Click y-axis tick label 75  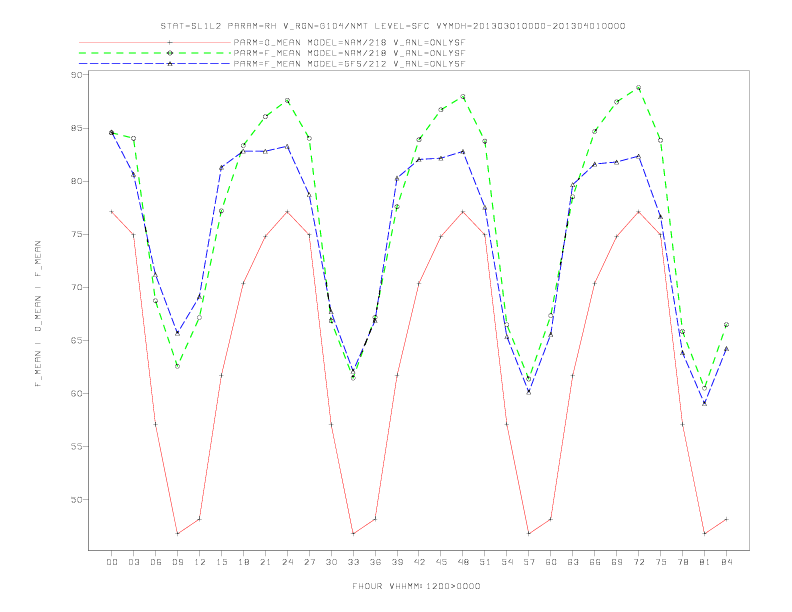pyautogui.click(x=76, y=234)
